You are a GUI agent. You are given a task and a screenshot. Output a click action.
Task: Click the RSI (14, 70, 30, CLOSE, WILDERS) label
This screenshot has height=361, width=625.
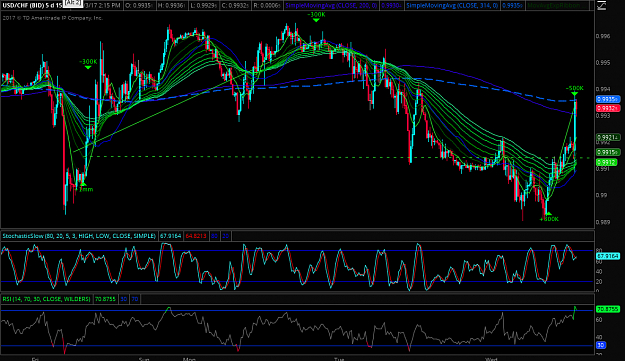click(47, 299)
